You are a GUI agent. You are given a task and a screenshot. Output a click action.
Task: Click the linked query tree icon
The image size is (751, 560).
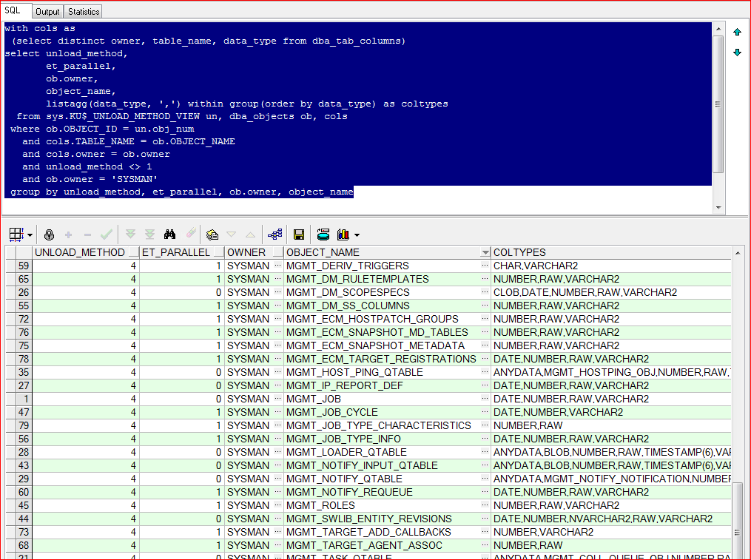[x=275, y=235]
